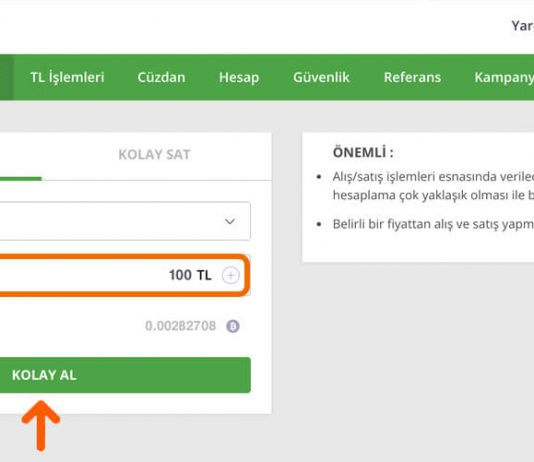The image size is (534, 462).
Task: Click the Belirli bir fiyattan note text
Action: pyautogui.click(x=433, y=224)
